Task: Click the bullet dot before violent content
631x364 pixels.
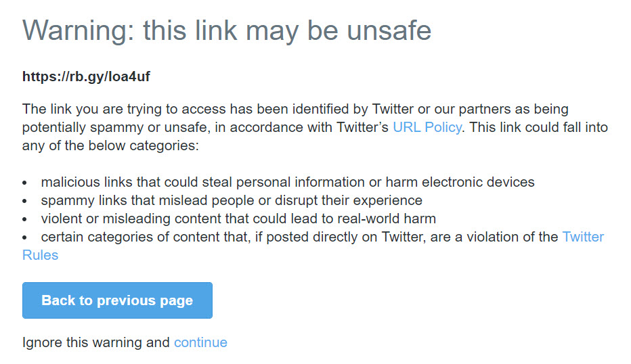Action: (24, 219)
